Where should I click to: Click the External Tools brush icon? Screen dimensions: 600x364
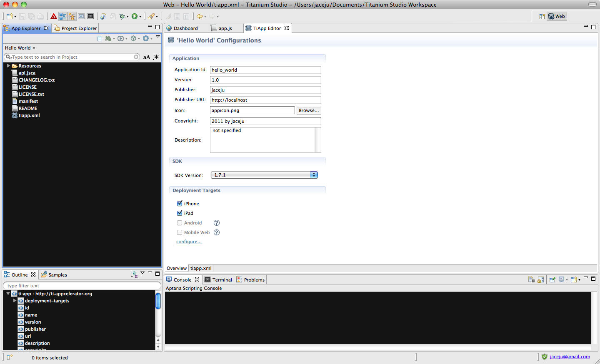point(151,16)
